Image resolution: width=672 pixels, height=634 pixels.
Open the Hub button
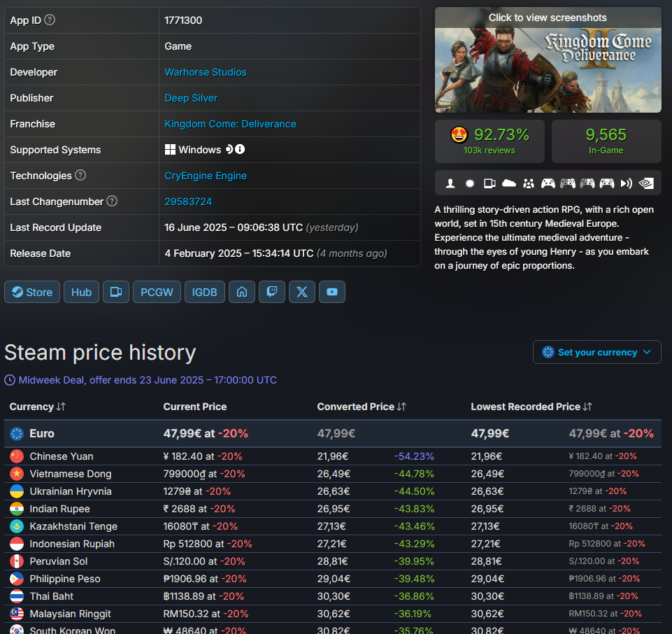(x=81, y=292)
